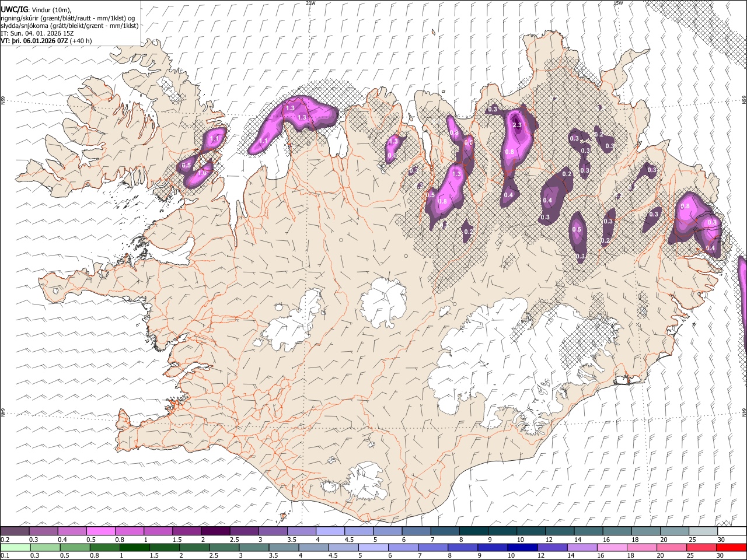Screen dimensions: 747x560
Task: Pick bottom-row swatch between 20 and 25
Action: [672, 547]
